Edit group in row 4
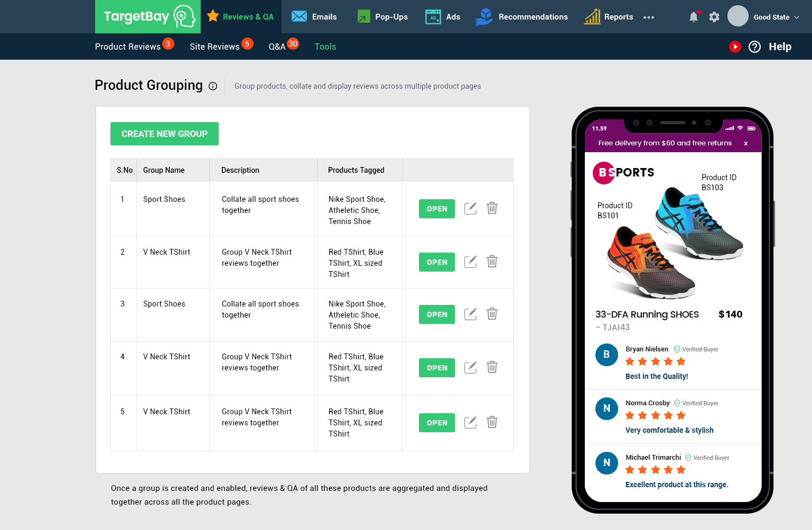This screenshot has height=530, width=812. [470, 367]
